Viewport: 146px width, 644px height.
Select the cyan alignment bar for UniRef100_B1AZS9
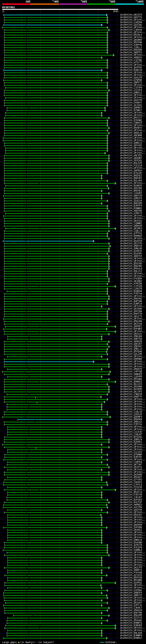49,241
